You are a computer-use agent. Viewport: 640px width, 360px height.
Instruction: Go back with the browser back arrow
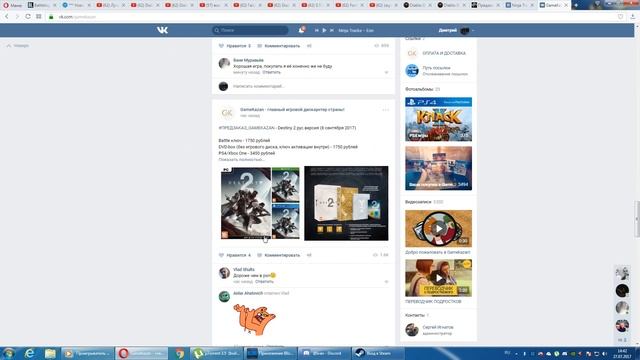7,17
